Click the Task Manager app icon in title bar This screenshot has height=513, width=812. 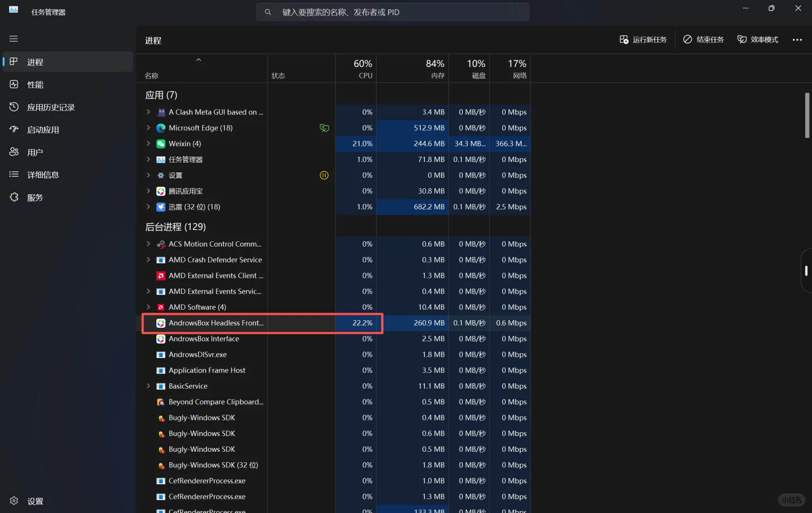click(13, 9)
